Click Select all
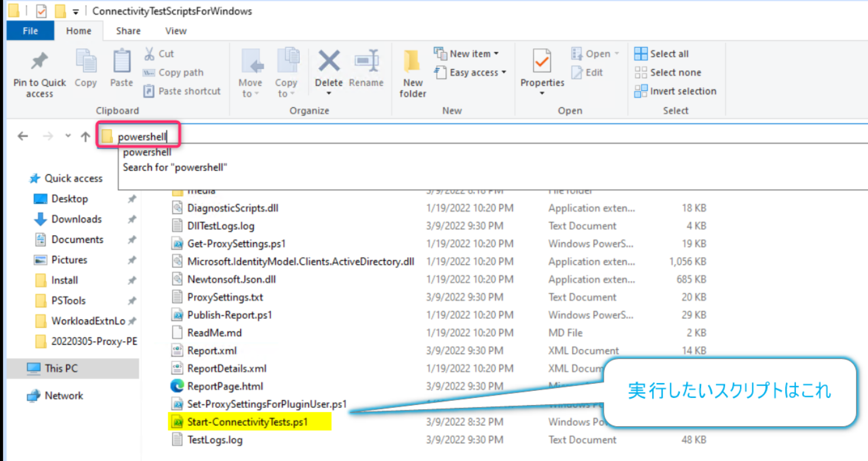This screenshot has width=868, height=461. pos(661,54)
